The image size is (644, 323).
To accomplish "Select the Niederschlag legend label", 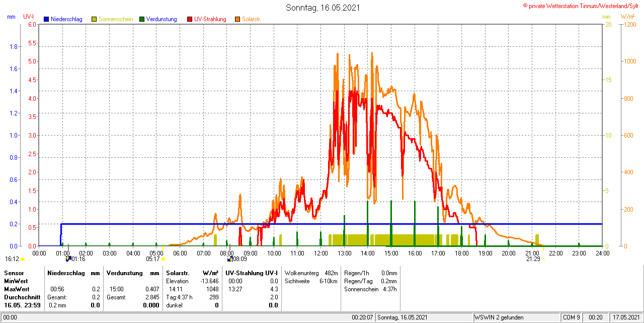I will click(x=66, y=19).
